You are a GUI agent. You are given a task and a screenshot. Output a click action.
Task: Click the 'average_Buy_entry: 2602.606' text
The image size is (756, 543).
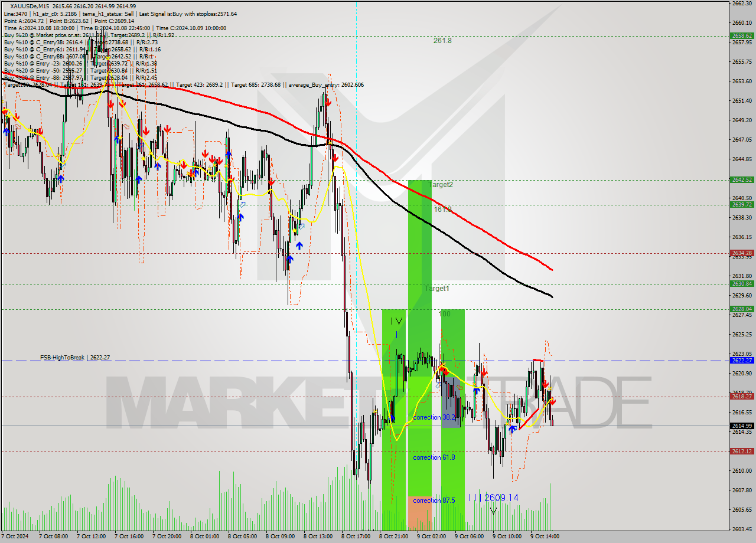click(325, 84)
